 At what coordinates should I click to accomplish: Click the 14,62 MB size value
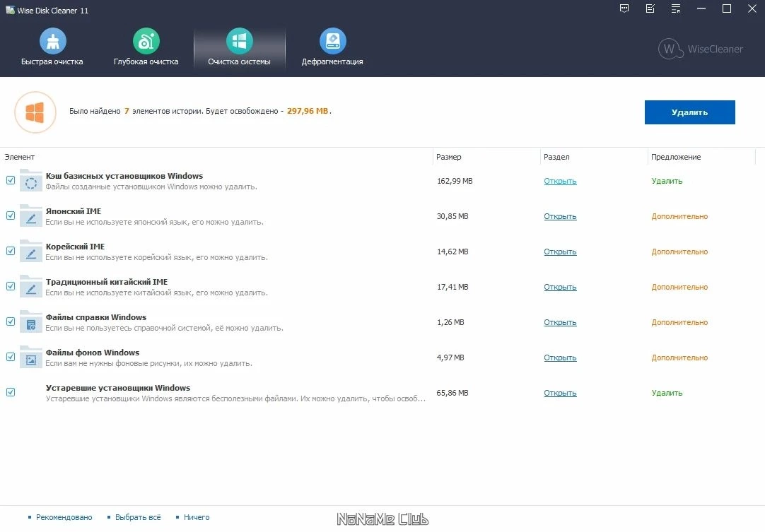pos(452,252)
